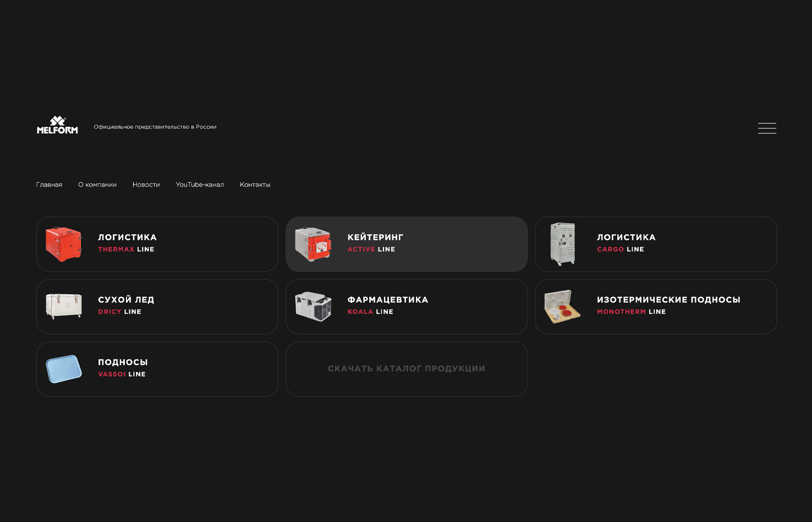Click the white Dricy dry ice box image
812x522 pixels.
[64, 306]
